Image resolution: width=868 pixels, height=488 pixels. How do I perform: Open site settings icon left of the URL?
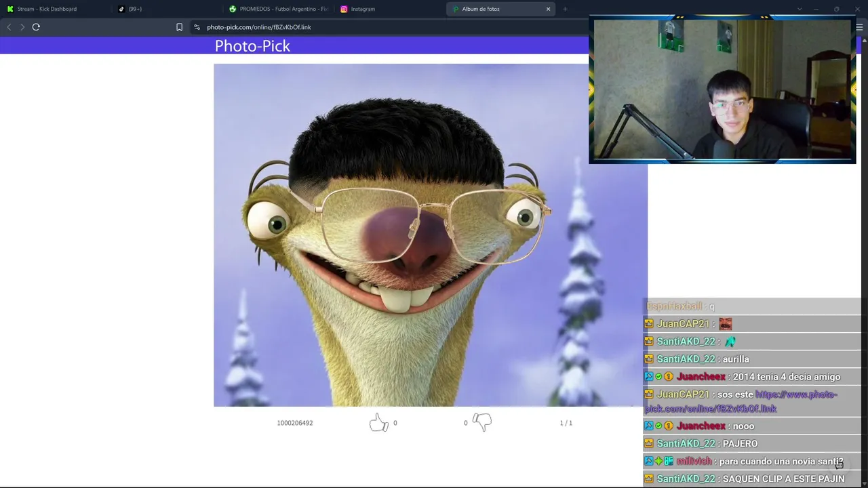point(197,27)
